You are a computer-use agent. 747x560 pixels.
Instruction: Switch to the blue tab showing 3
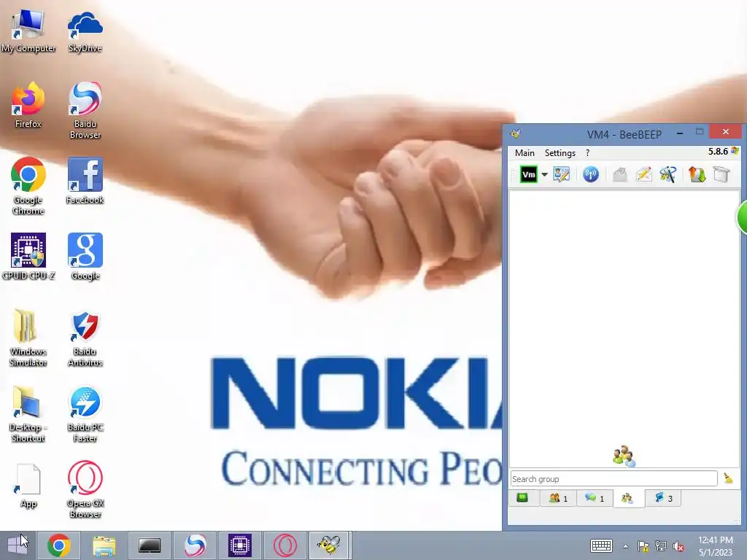coord(663,498)
